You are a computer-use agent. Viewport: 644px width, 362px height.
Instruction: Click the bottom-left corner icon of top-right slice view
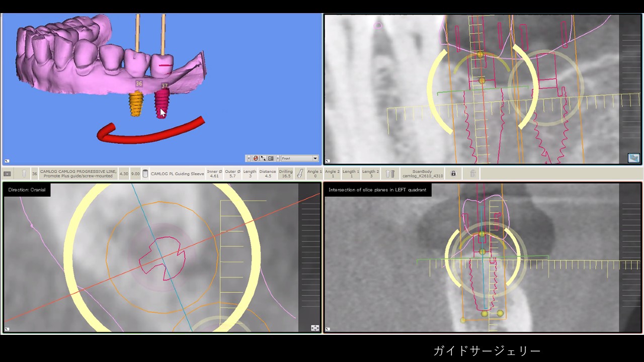coord(328,161)
